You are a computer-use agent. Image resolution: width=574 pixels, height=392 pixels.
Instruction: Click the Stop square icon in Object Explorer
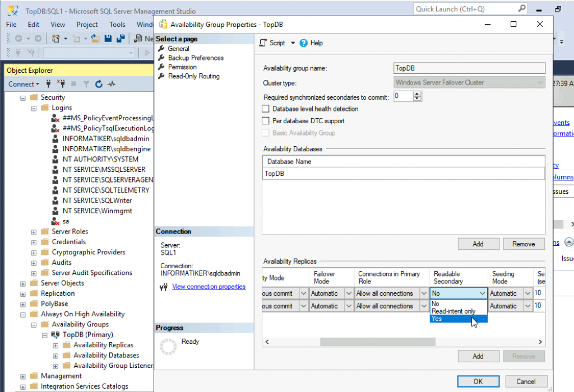pyautogui.click(x=73, y=84)
